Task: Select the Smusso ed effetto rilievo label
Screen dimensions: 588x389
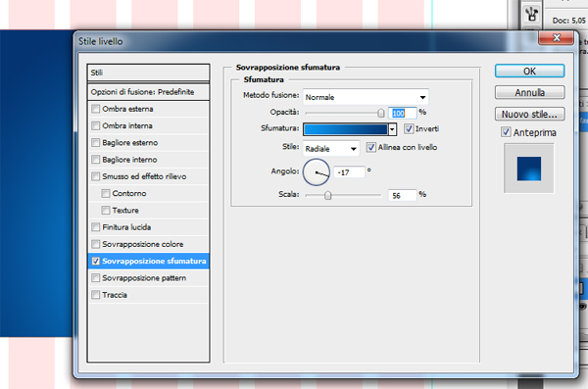Action: coord(144,176)
